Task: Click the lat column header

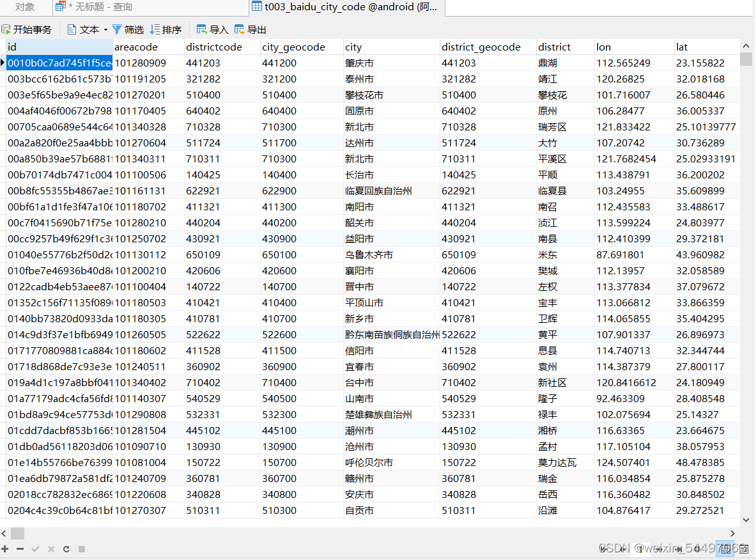Action: 707,47
